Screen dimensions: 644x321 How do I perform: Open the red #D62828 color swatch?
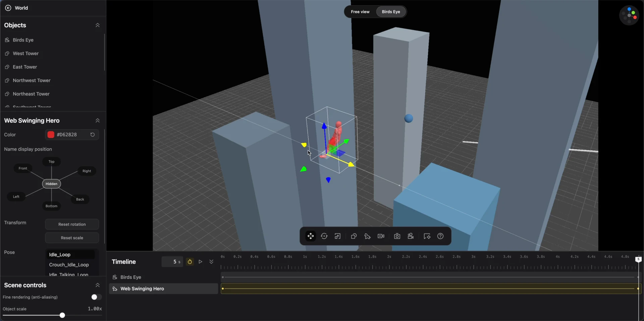[51, 135]
